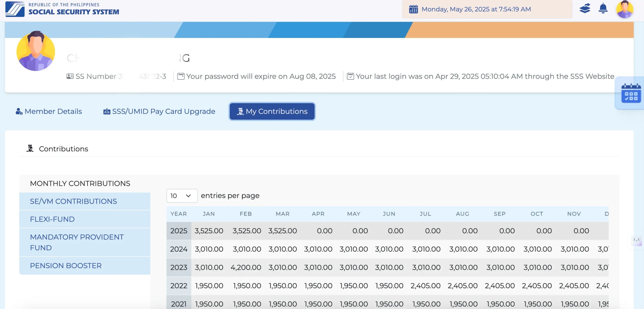Switch to the Member Details tab
This screenshot has height=309, width=644.
(x=49, y=111)
